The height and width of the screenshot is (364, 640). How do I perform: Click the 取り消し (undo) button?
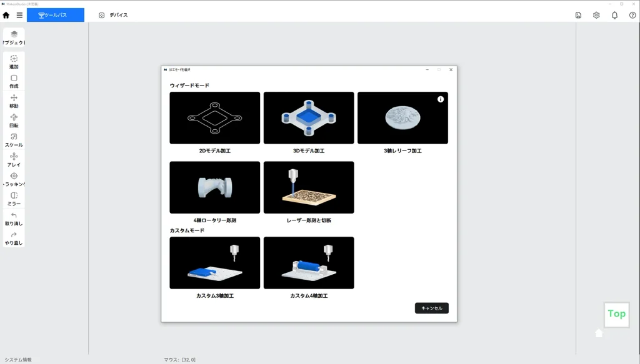[14, 219]
